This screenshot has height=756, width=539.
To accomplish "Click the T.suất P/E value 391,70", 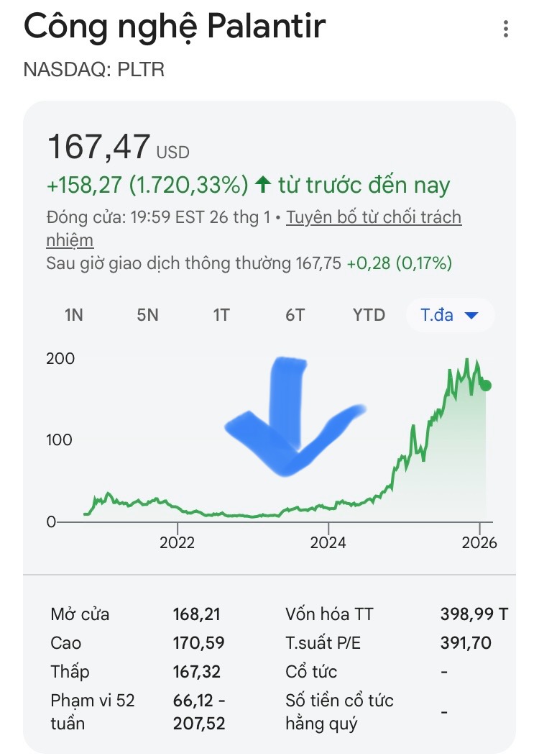I will pyautogui.click(x=466, y=643).
